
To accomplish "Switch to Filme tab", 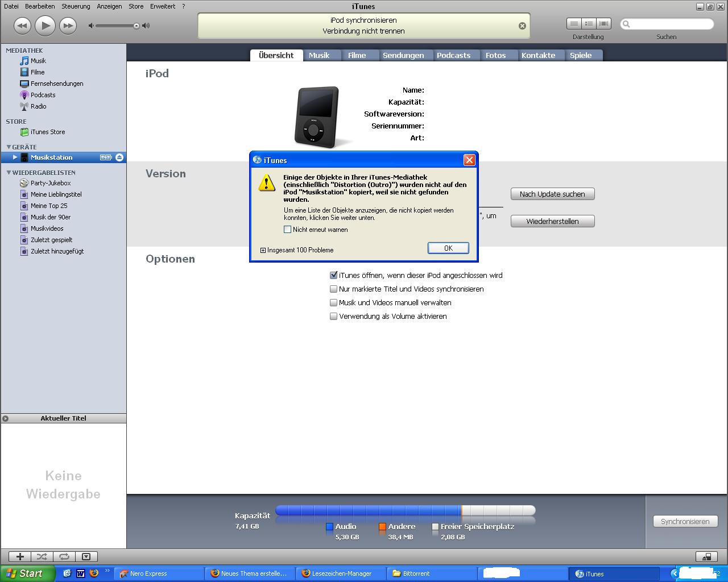I will tap(357, 55).
